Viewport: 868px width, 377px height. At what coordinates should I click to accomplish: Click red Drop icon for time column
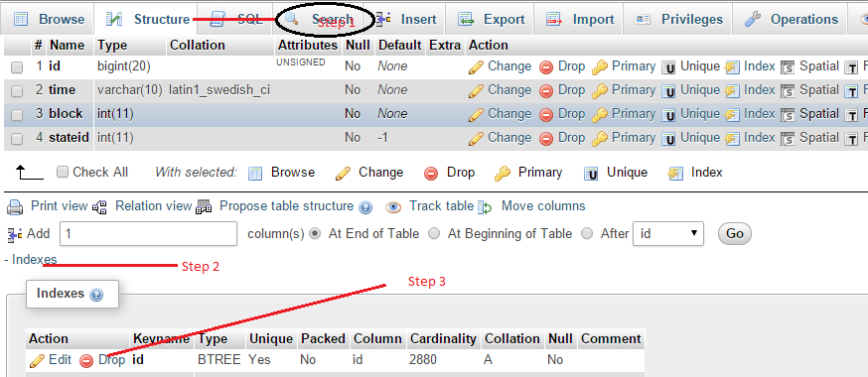pos(546,91)
